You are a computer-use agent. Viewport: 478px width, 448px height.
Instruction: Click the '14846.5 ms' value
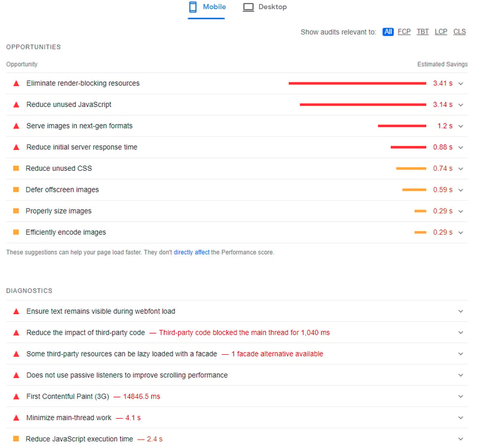(142, 397)
